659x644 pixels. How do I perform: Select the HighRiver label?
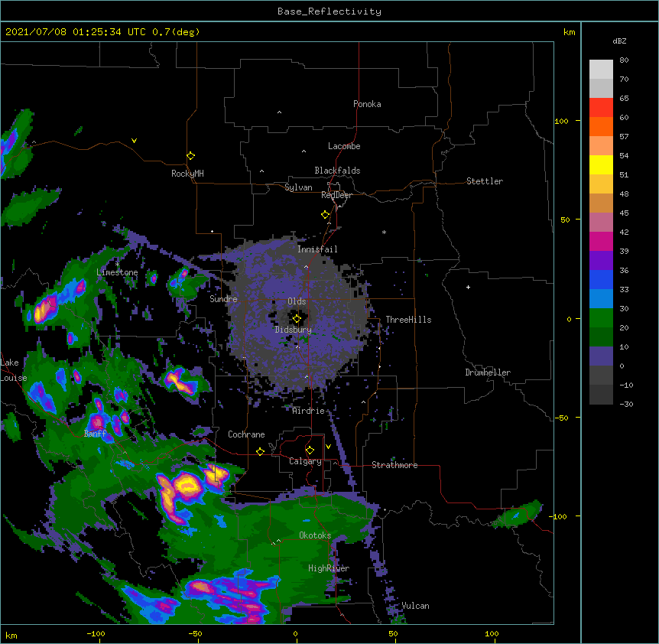click(329, 568)
